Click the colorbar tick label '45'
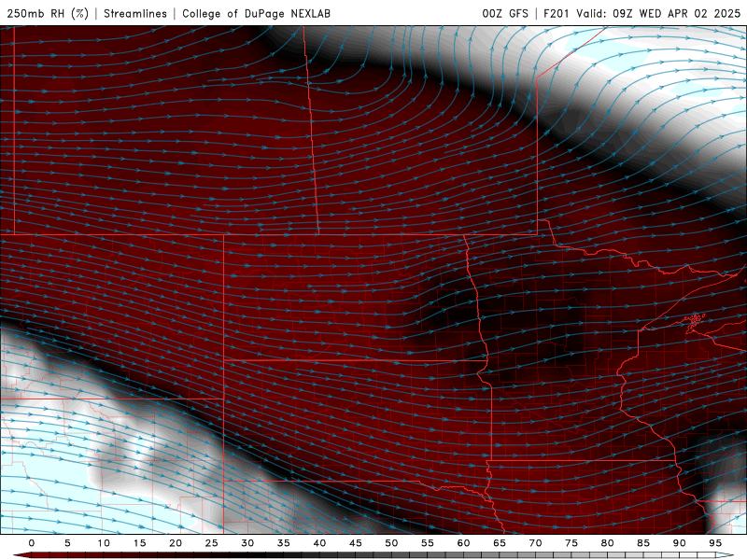This screenshot has height=560, width=747. (356, 543)
